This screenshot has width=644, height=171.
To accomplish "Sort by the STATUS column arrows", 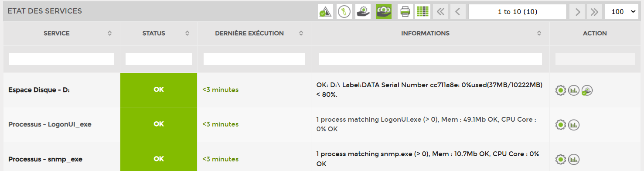I will pyautogui.click(x=187, y=34).
